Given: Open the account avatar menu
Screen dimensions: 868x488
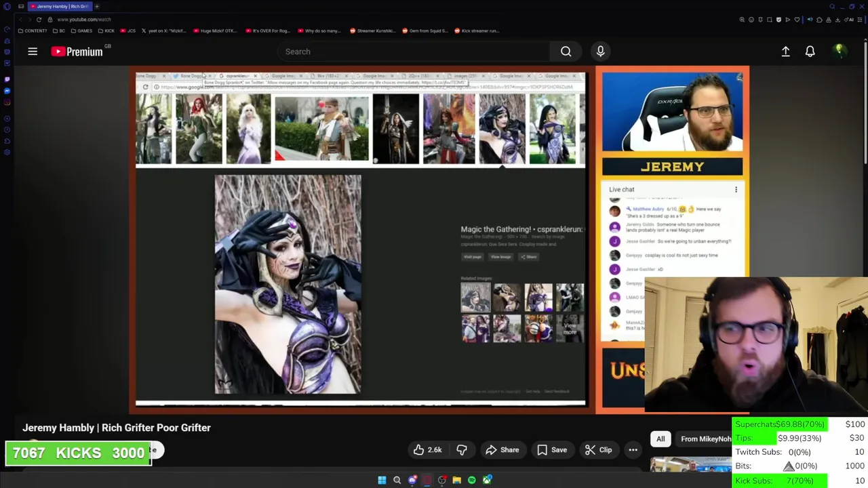Looking at the screenshot, I should tap(839, 51).
